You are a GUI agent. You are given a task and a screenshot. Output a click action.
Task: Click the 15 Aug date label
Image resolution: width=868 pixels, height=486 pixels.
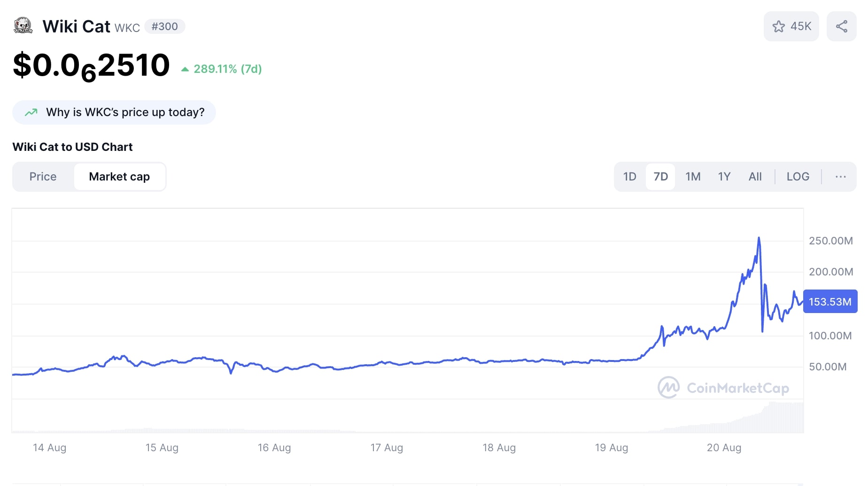[x=162, y=447]
